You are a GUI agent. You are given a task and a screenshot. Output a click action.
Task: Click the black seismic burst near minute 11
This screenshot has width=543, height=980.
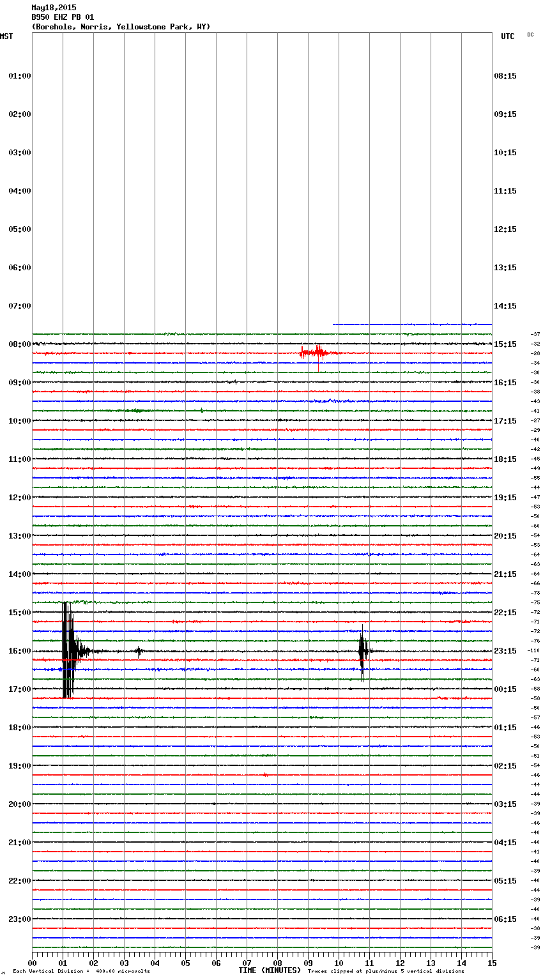[x=362, y=652]
